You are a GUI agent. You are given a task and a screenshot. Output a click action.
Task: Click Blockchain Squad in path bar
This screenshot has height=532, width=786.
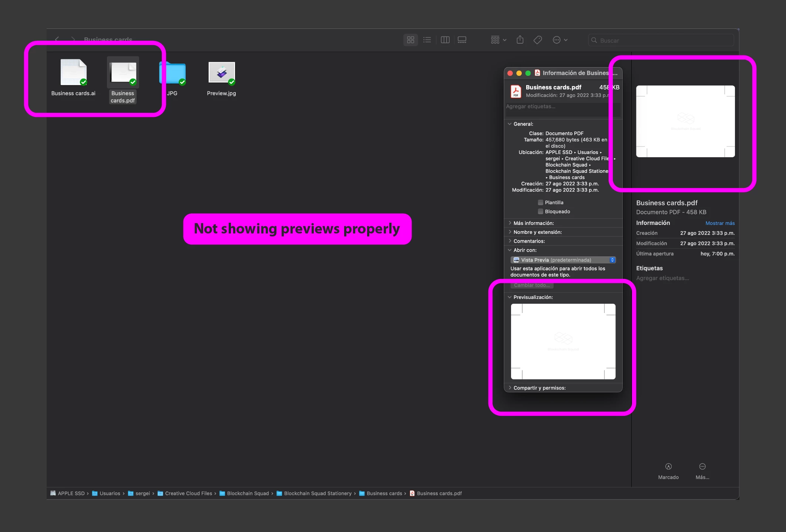pyautogui.click(x=248, y=494)
